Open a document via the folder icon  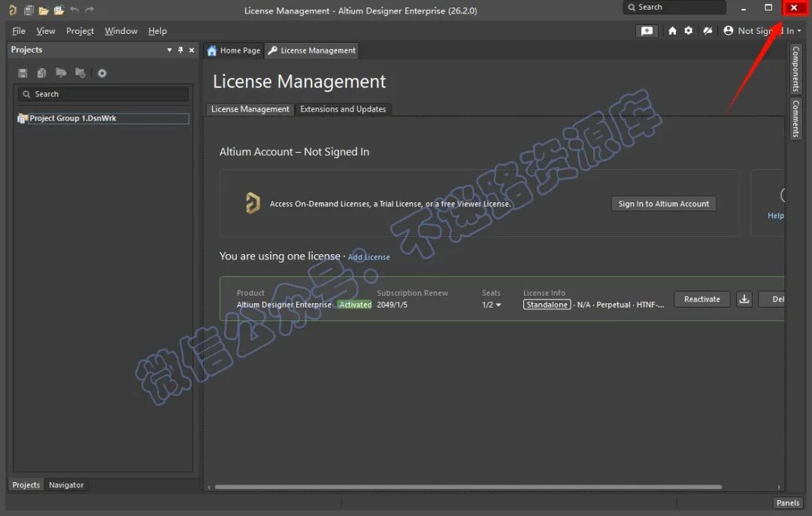44,10
